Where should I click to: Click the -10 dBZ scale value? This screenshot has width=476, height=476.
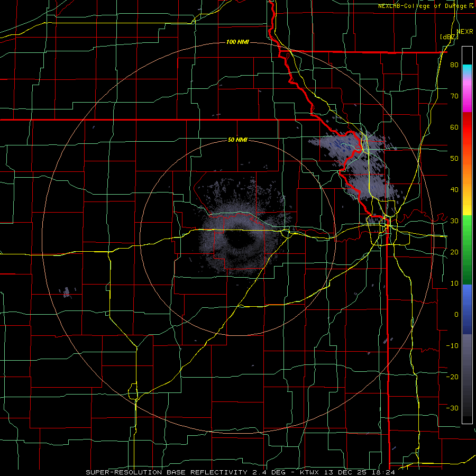(452, 346)
